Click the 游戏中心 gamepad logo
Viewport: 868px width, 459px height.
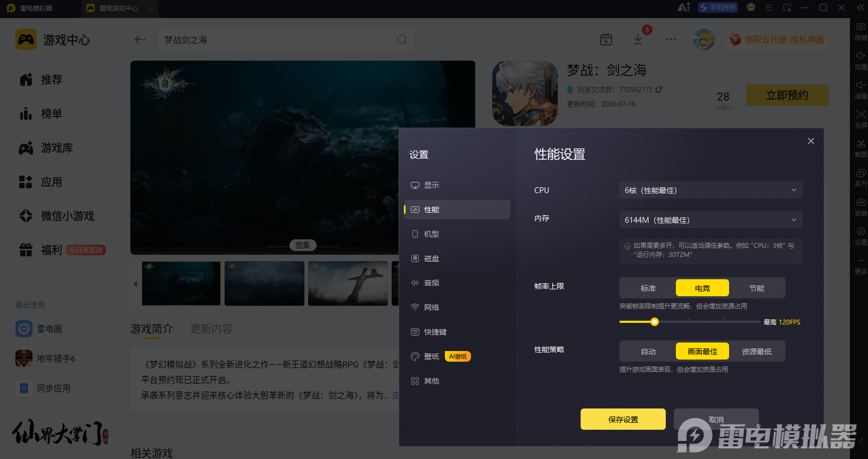pyautogui.click(x=26, y=39)
